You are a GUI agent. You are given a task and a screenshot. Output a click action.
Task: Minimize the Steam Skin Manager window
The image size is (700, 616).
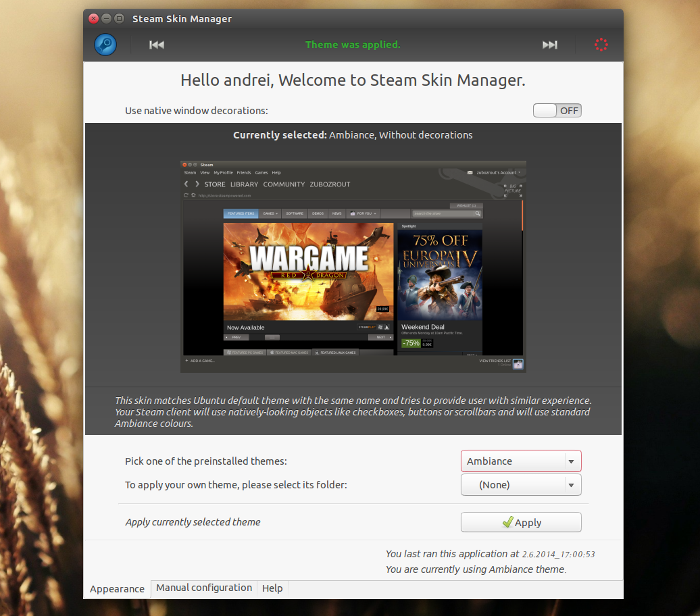(106, 18)
